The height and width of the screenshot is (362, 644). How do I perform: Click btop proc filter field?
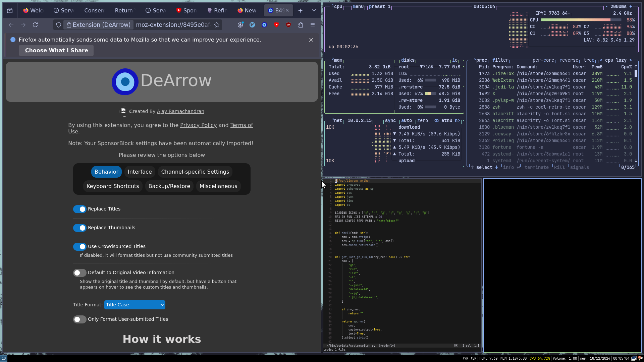point(500,60)
